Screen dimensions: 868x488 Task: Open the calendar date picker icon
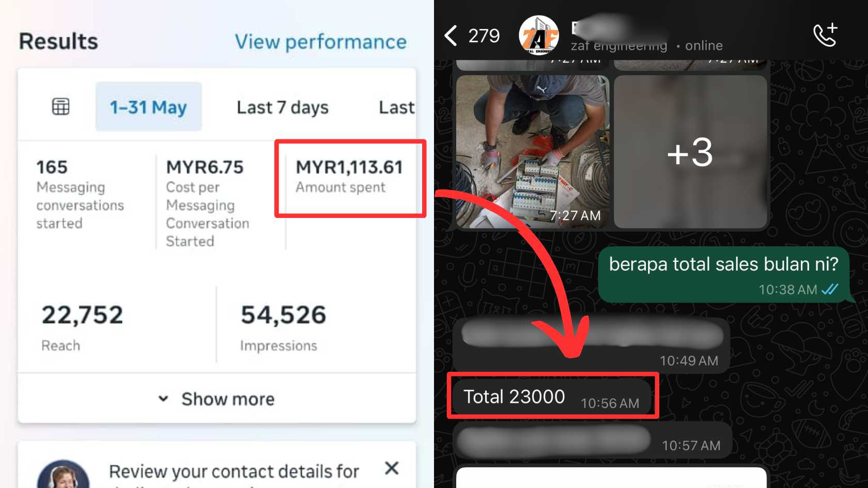(x=60, y=106)
